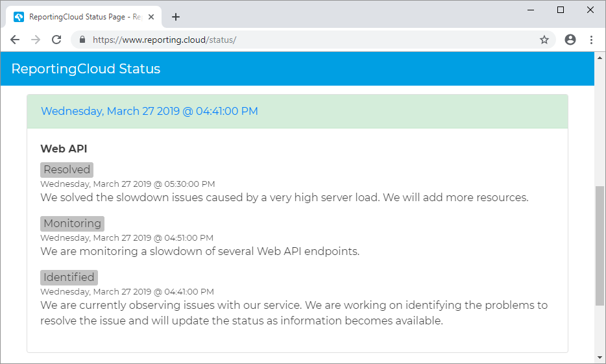The height and width of the screenshot is (364, 606).
Task: Click the Web API heading
Action: click(x=64, y=149)
